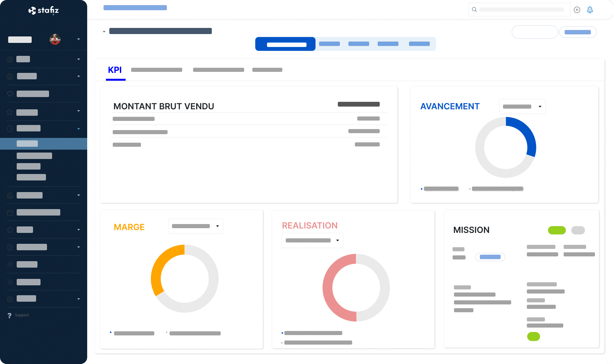This screenshot has width=613, height=364.
Task: Switch to the KPI tab
Action: [x=115, y=70]
